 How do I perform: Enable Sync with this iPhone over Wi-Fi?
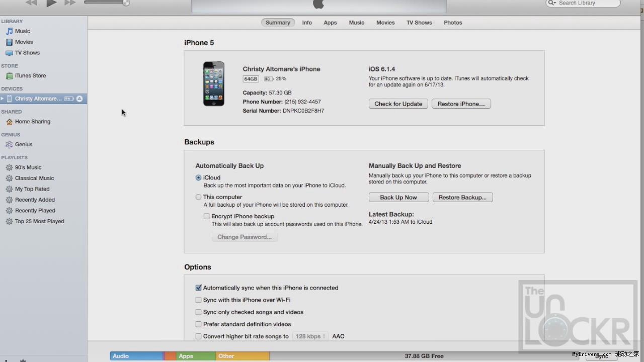[x=198, y=300]
